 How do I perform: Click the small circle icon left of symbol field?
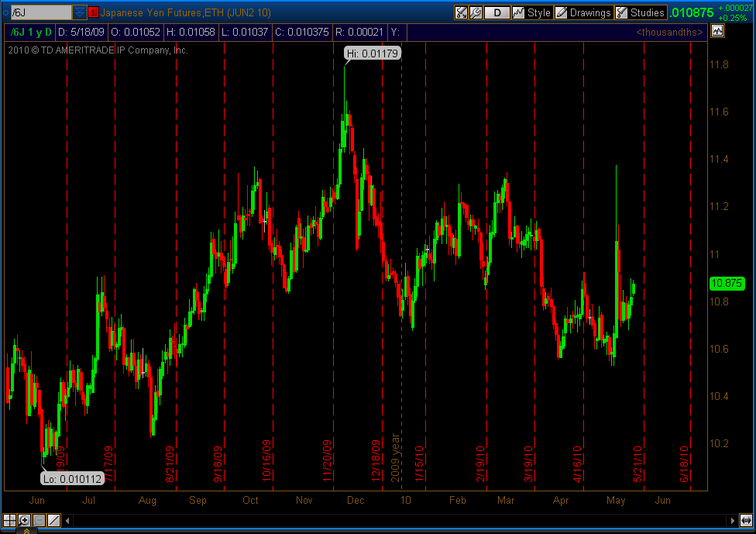pos(5,12)
